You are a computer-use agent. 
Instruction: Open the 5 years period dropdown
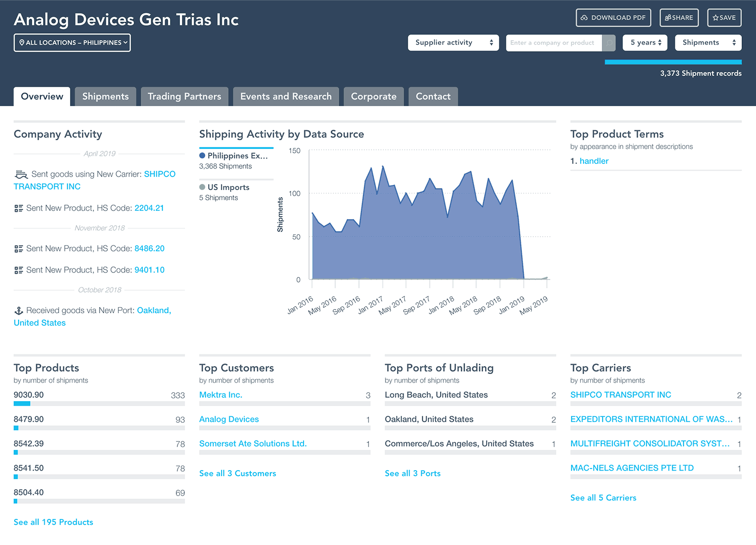click(645, 43)
